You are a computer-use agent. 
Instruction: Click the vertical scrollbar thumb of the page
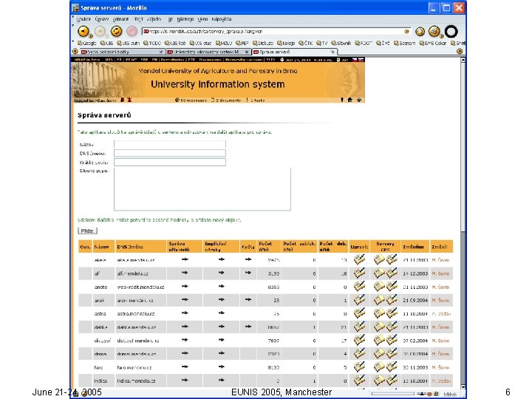tap(463, 146)
